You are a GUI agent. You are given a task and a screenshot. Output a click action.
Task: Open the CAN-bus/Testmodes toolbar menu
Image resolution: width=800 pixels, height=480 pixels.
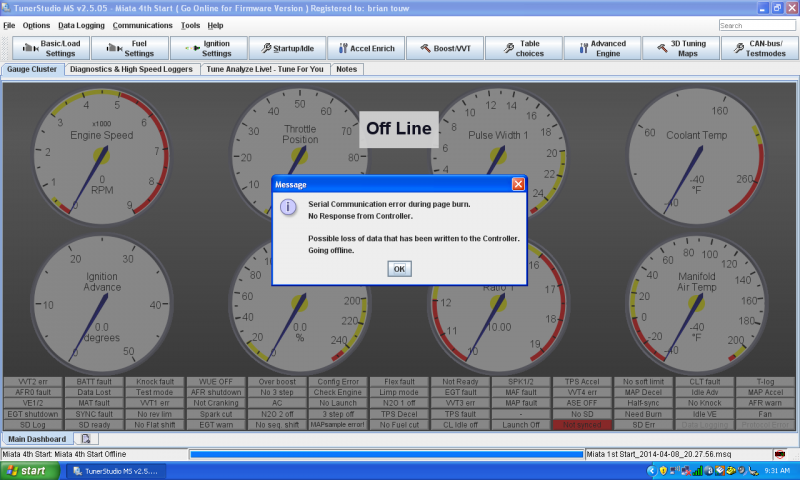tap(759, 48)
